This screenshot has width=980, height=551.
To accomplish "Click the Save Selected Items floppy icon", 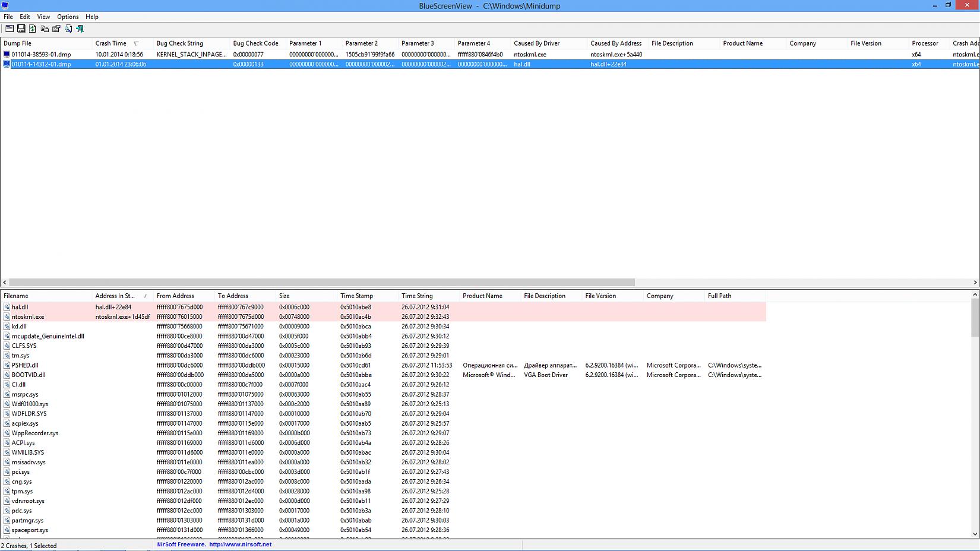I will point(21,28).
